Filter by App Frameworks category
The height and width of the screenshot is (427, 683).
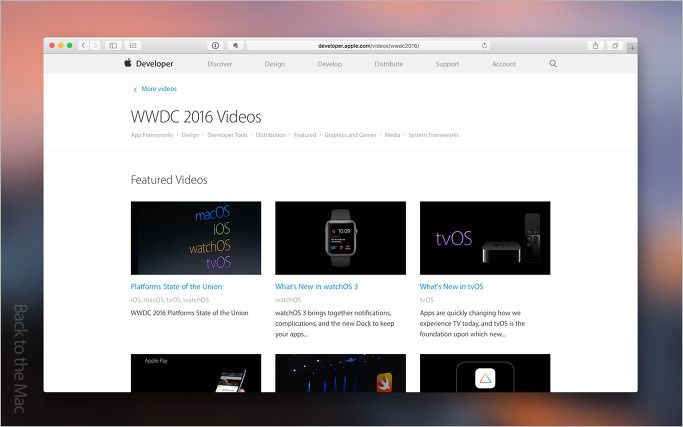pos(152,135)
